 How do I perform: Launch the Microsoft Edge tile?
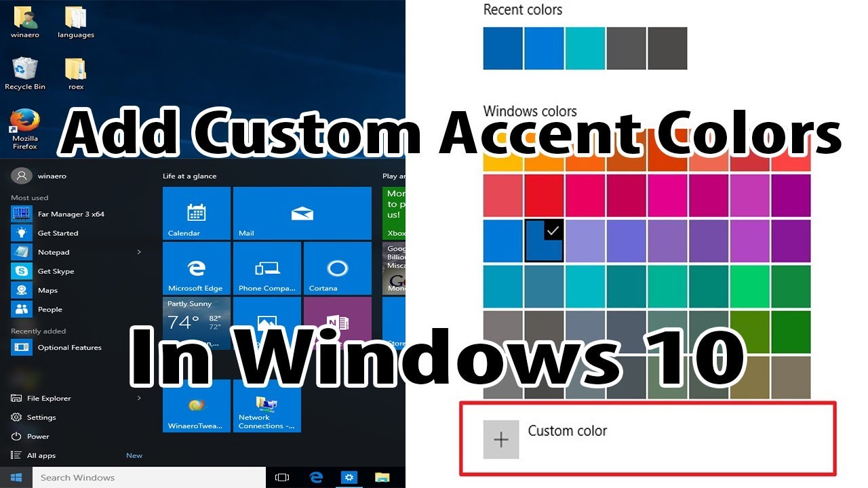pos(197,268)
